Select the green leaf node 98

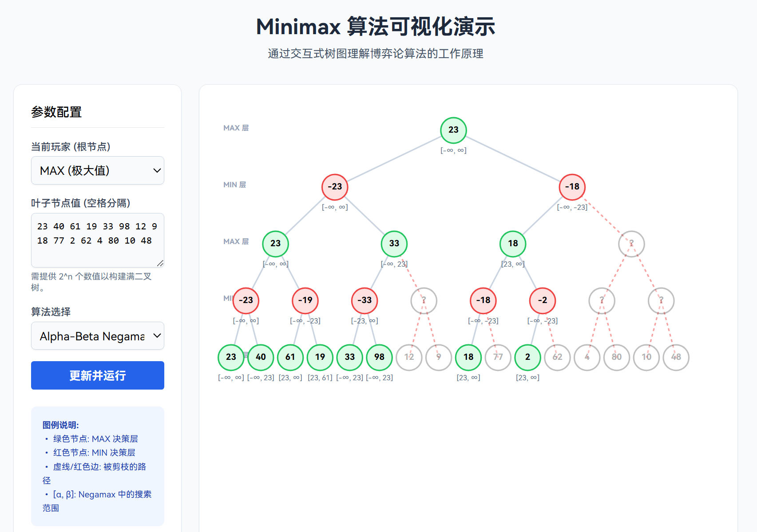(379, 357)
